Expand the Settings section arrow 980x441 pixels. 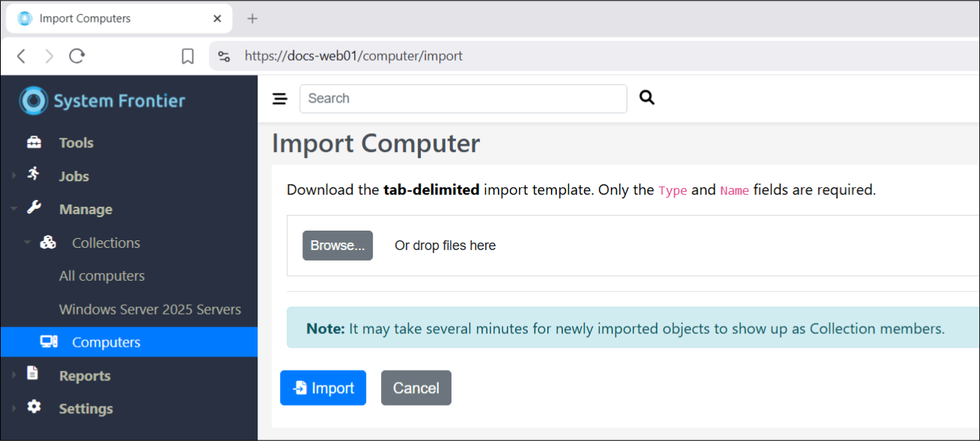pos(13,409)
